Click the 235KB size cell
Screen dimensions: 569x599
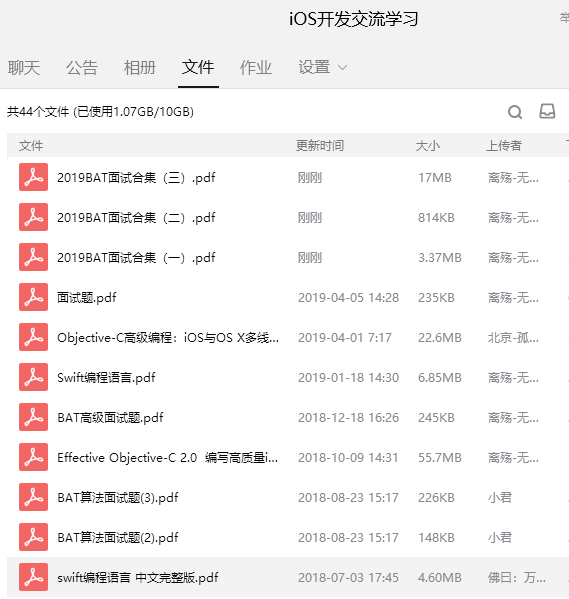click(x=436, y=298)
